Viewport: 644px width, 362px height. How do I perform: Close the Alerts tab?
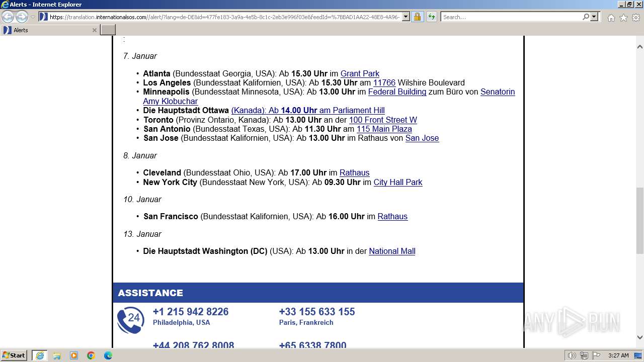94,30
